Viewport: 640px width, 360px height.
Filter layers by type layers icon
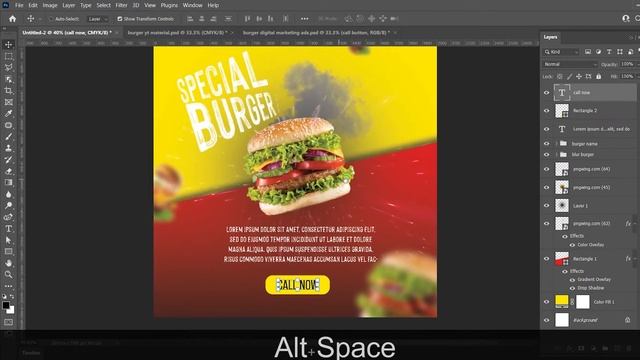tap(609, 52)
